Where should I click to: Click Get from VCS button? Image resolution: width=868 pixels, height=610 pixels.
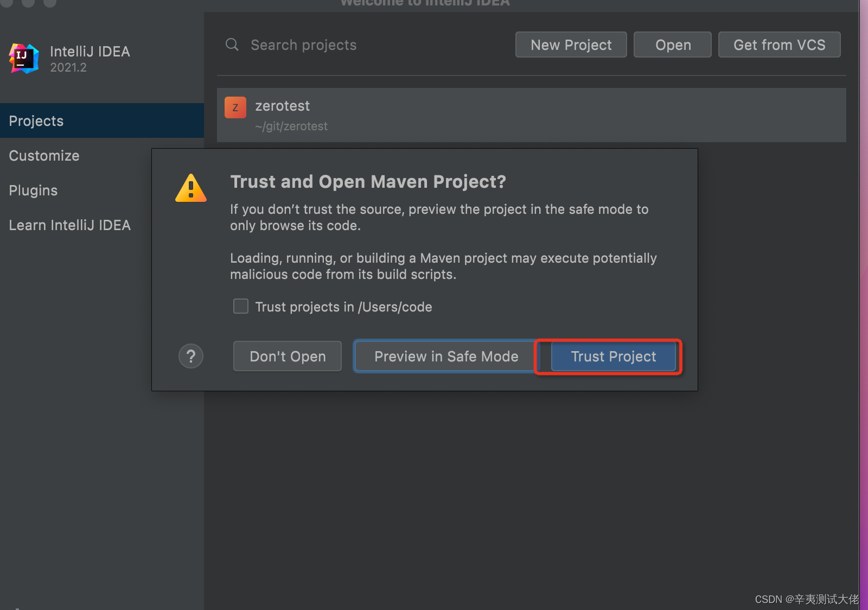point(780,45)
